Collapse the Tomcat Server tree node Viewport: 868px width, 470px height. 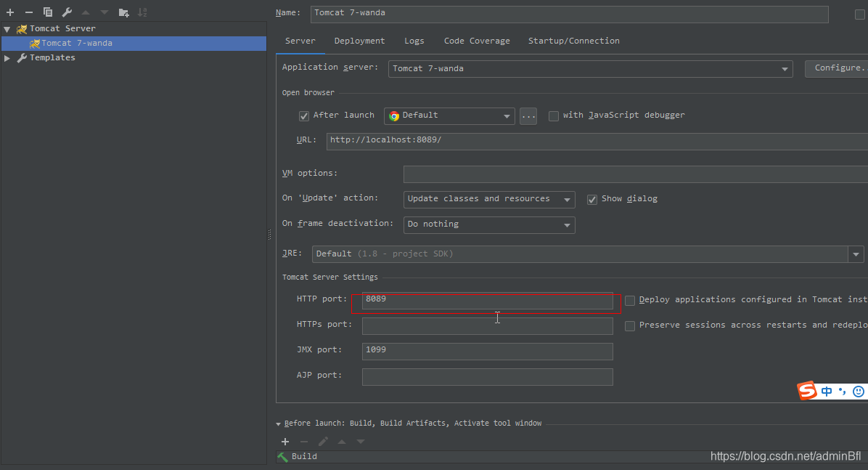point(7,29)
